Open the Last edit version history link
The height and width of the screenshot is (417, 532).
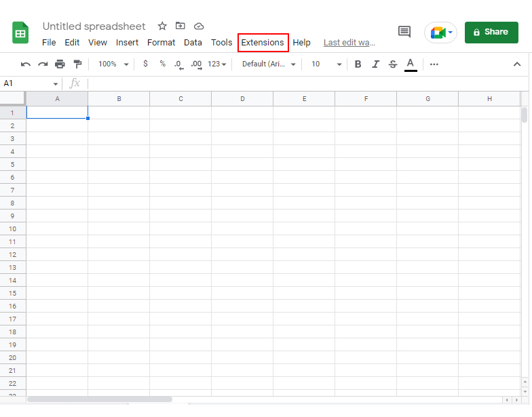349,42
